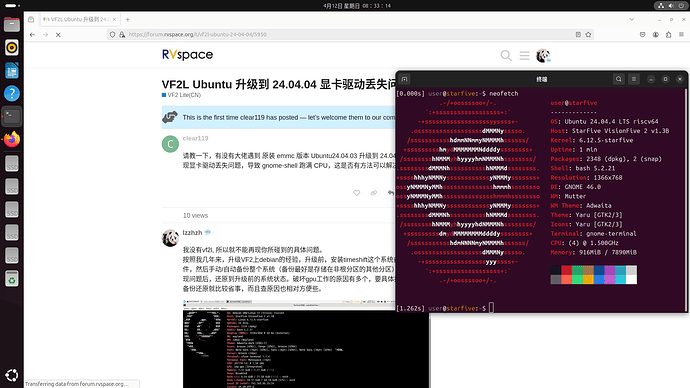Click the '10 views' text
The width and height of the screenshot is (690, 388).
[195, 216]
